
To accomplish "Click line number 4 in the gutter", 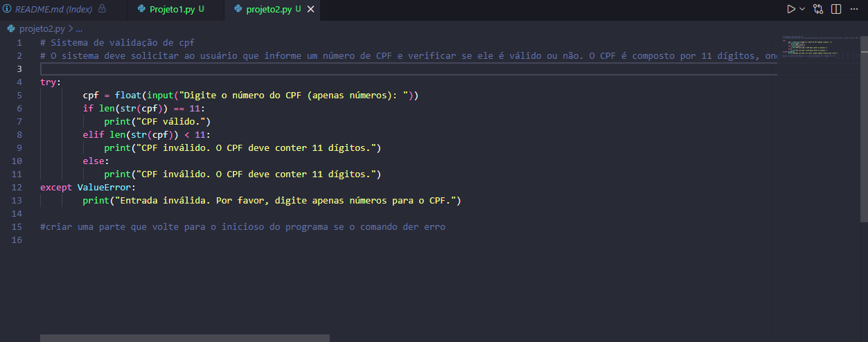I will click(x=19, y=82).
